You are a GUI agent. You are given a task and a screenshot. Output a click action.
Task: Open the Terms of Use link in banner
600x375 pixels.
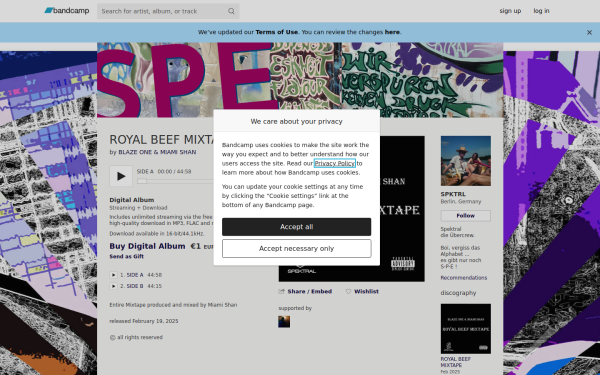[276, 32]
